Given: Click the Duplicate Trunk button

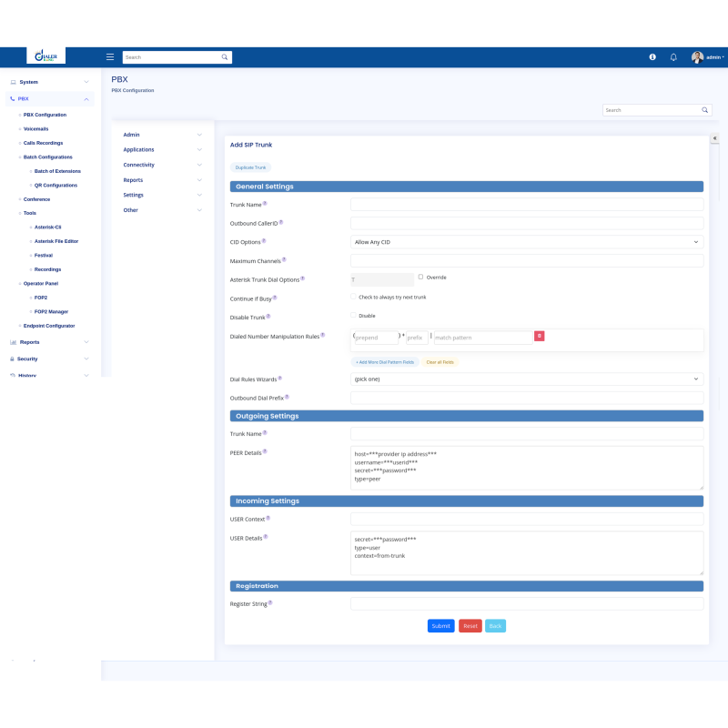Looking at the screenshot, I should (250, 167).
